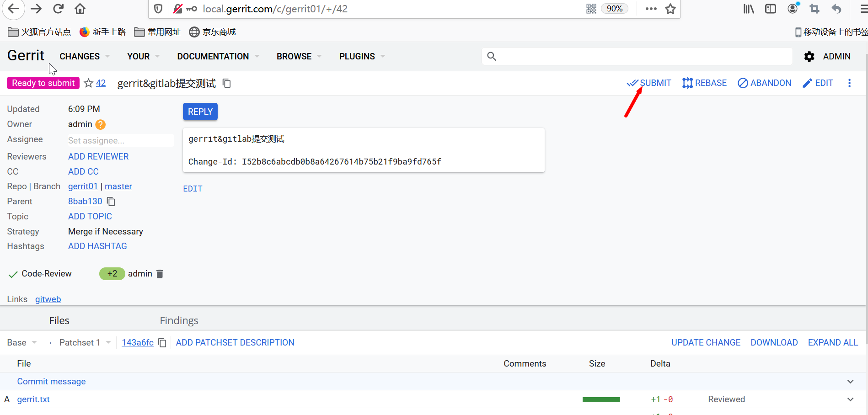Open the Base patchset dropdown

coord(21,342)
